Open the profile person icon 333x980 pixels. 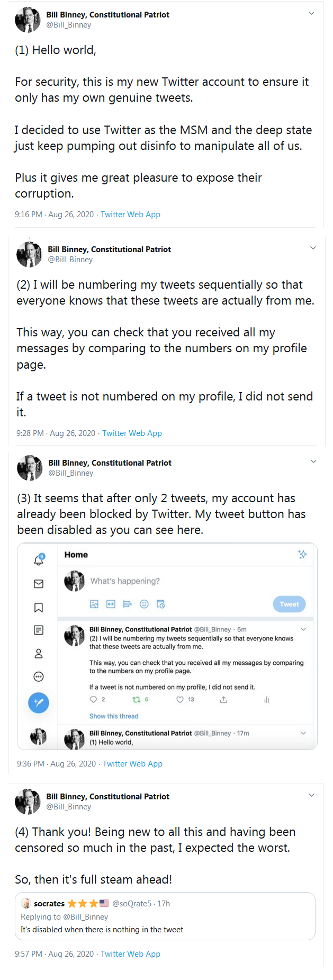tap(39, 654)
